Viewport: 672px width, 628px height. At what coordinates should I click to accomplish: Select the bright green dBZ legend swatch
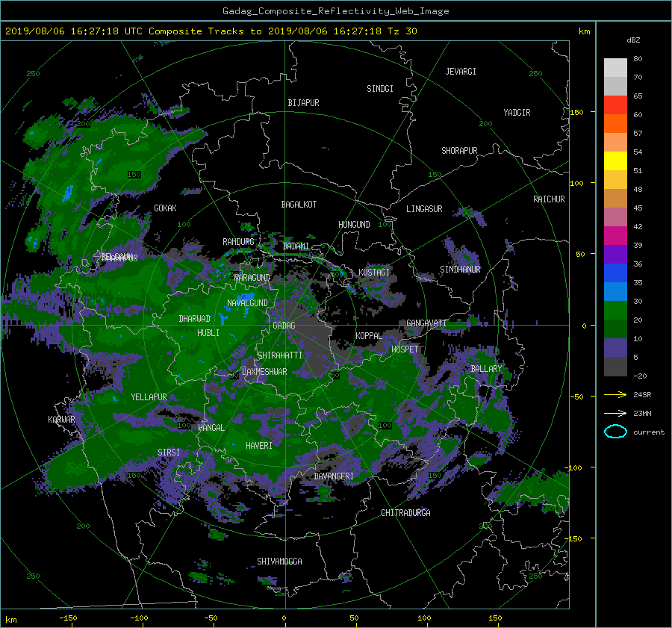coord(615,311)
